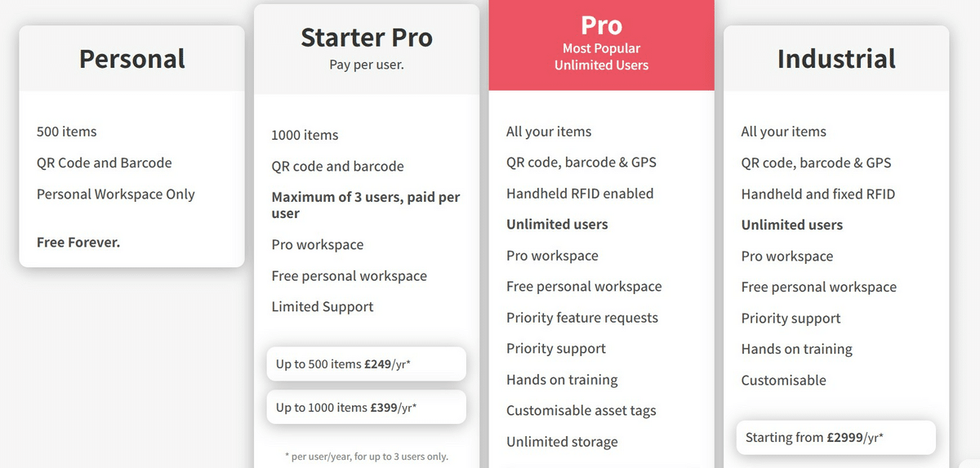Click "Handheld RFID enabled" in the Pro plan
Viewport: 980px width, 468px height.
pos(580,194)
